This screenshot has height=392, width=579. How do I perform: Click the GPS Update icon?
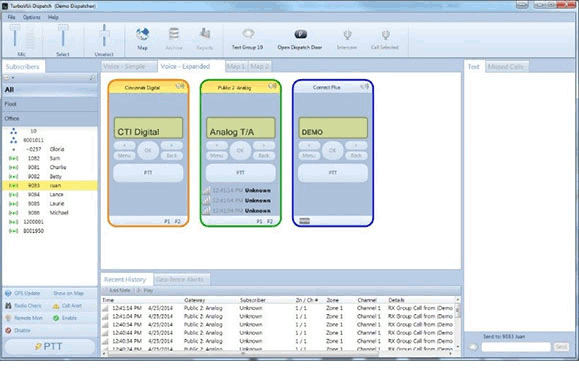tap(8, 293)
